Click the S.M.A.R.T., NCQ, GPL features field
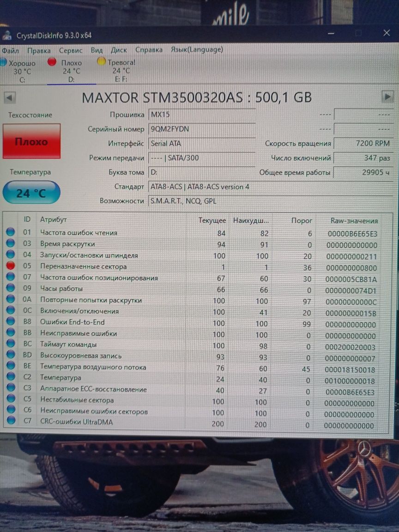 pos(271,201)
